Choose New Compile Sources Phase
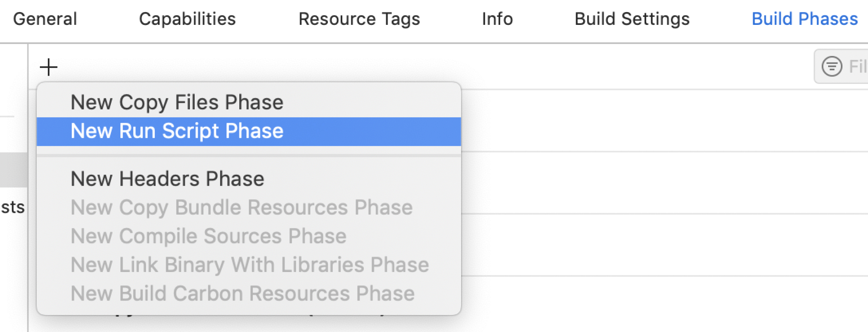This screenshot has width=868, height=332. coord(209,236)
